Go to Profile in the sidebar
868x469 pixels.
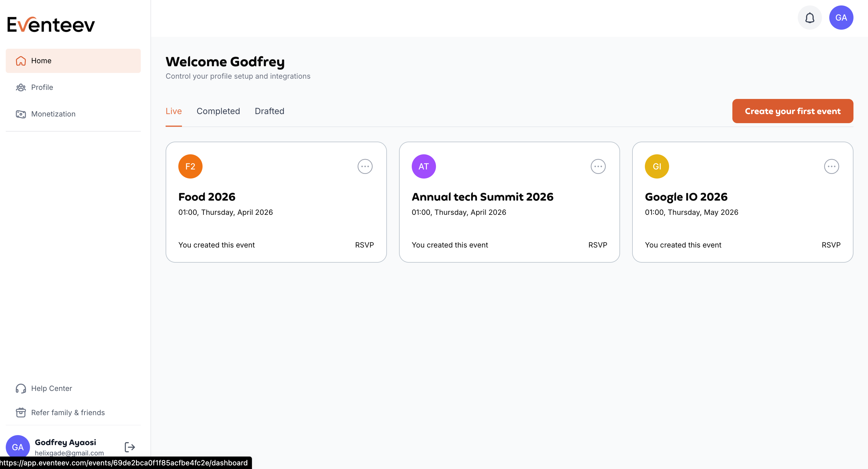tap(42, 87)
